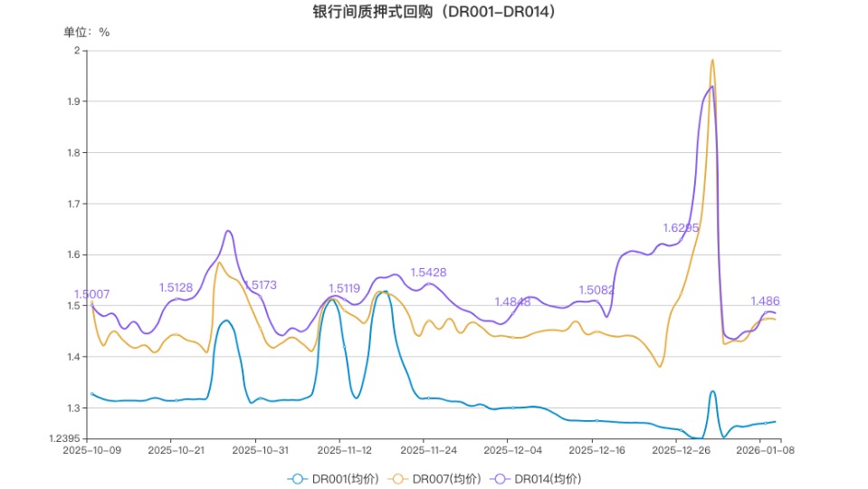Select the 1.5119 data label

point(344,288)
